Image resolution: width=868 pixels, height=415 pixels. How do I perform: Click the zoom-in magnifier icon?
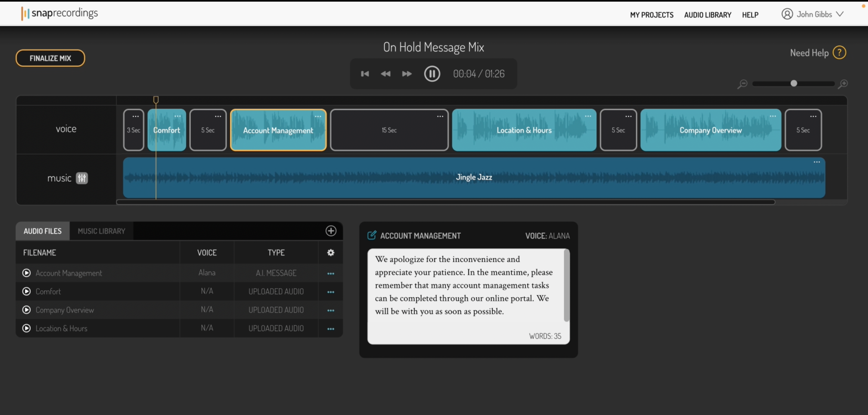tap(843, 84)
